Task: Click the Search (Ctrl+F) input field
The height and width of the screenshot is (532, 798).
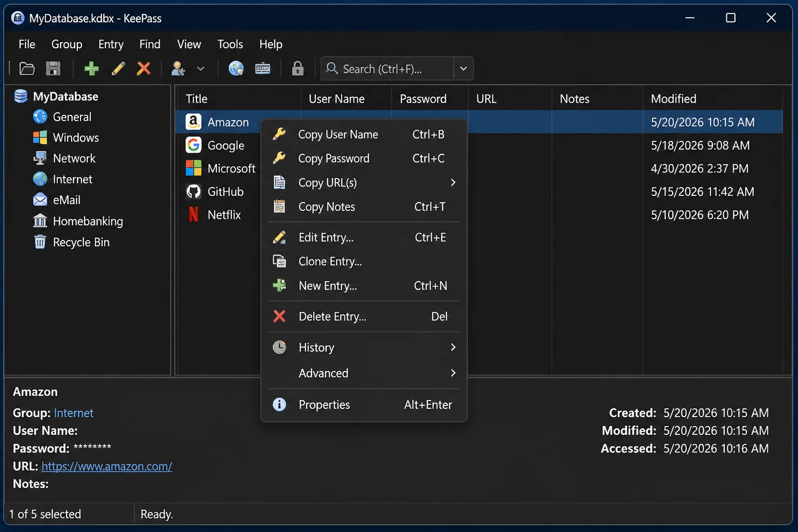Action: [x=388, y=69]
